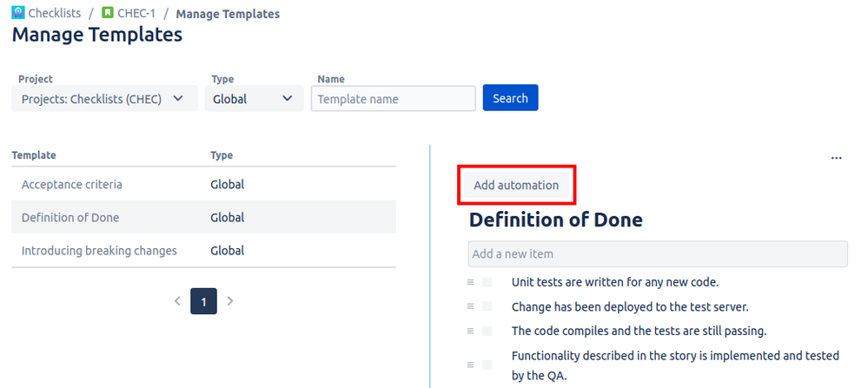Open the Type Global dropdown
Image resolution: width=868 pixels, height=388 pixels.
pyautogui.click(x=254, y=99)
